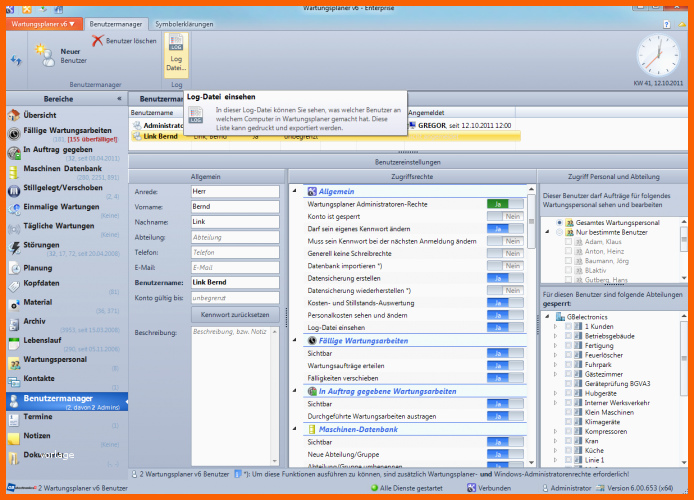Open Termine calendar icon
The width and height of the screenshot is (694, 500).
coord(14,419)
